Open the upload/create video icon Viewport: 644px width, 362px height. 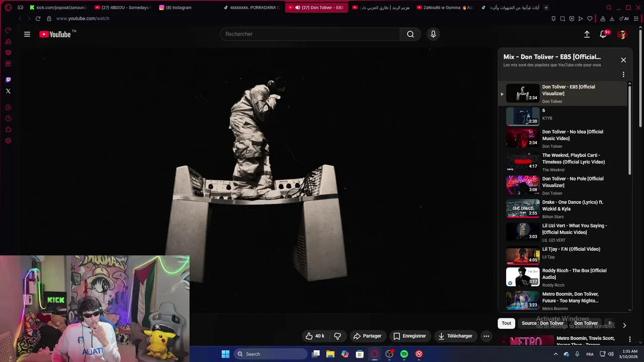click(x=587, y=34)
